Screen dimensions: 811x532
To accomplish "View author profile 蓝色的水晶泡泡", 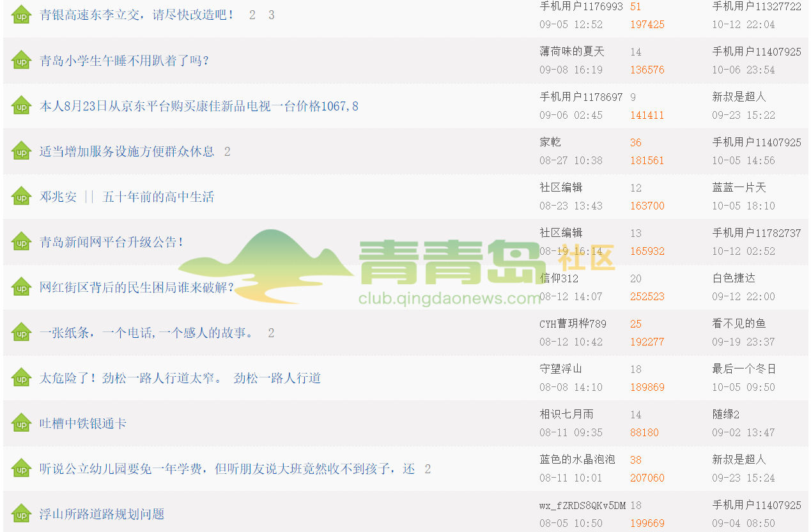I will 576,460.
